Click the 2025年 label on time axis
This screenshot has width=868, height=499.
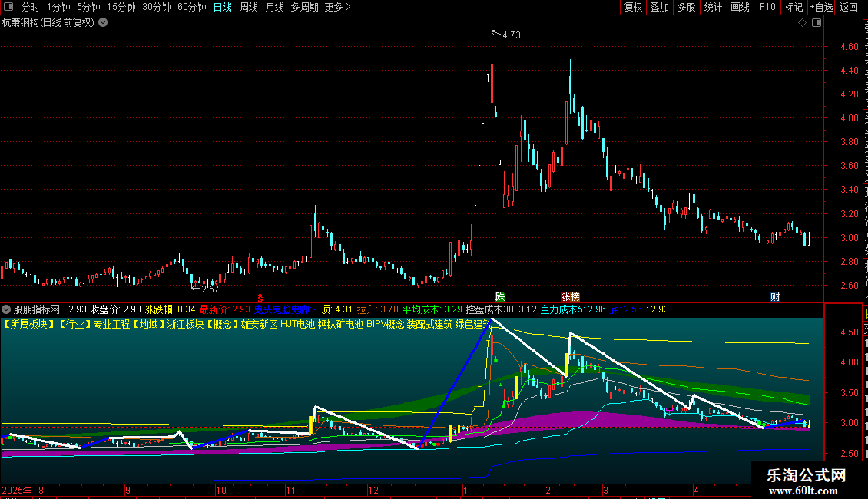click(x=17, y=490)
